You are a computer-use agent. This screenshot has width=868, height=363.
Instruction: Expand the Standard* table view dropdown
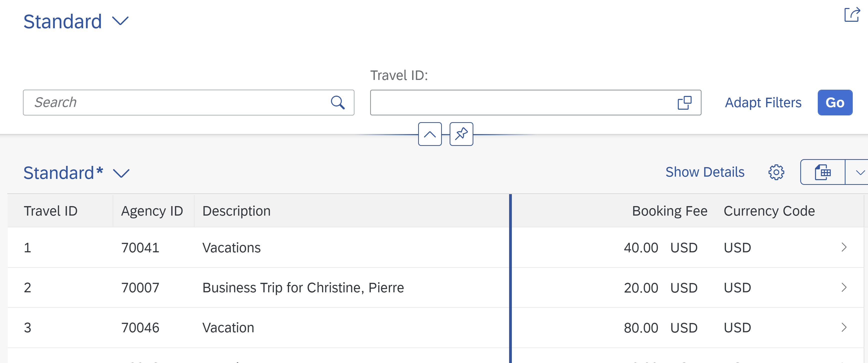121,173
